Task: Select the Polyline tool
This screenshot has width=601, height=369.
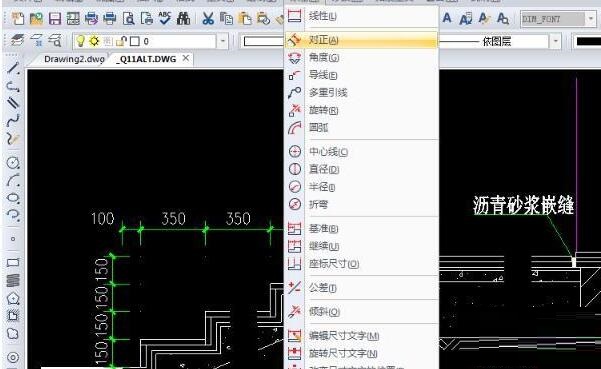Action: pos(13,87)
